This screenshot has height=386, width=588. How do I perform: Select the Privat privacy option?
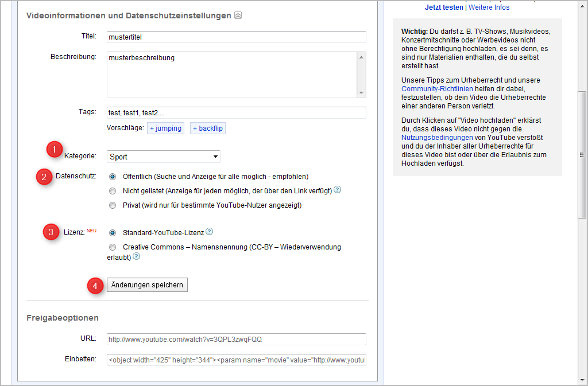pos(112,205)
